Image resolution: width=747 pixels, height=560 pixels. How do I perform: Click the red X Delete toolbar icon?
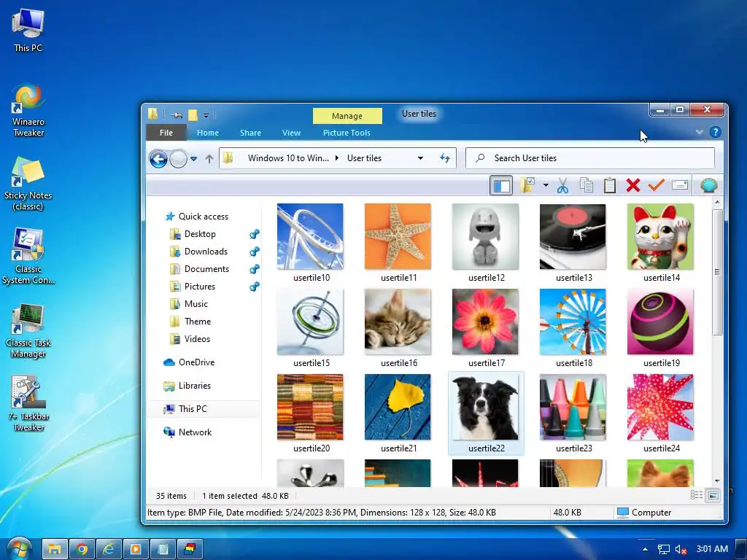point(633,185)
